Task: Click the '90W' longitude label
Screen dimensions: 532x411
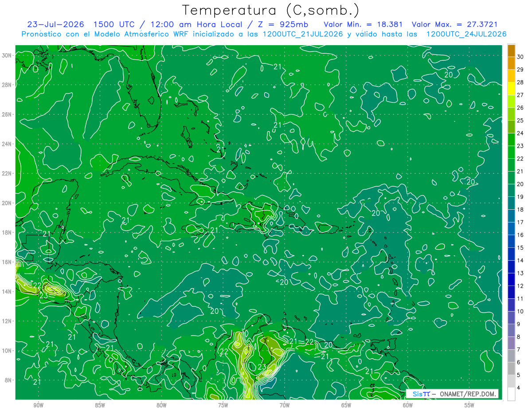Action: [38, 405]
